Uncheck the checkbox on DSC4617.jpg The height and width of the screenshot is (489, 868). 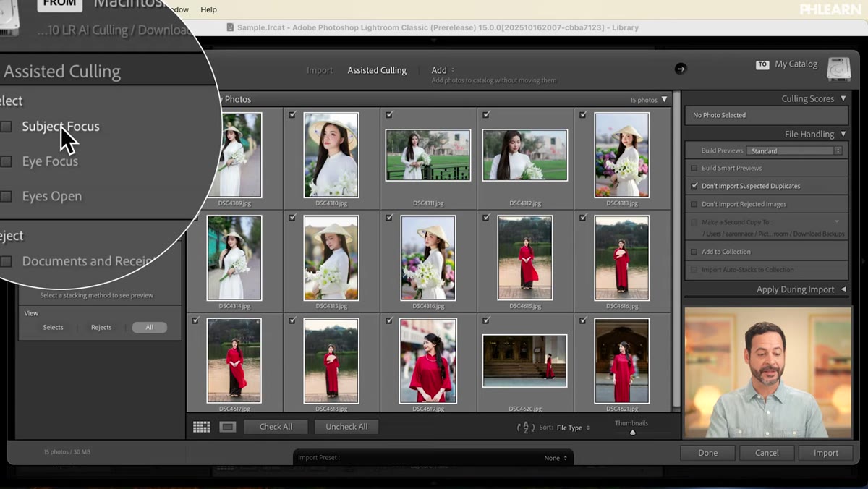[195, 320]
